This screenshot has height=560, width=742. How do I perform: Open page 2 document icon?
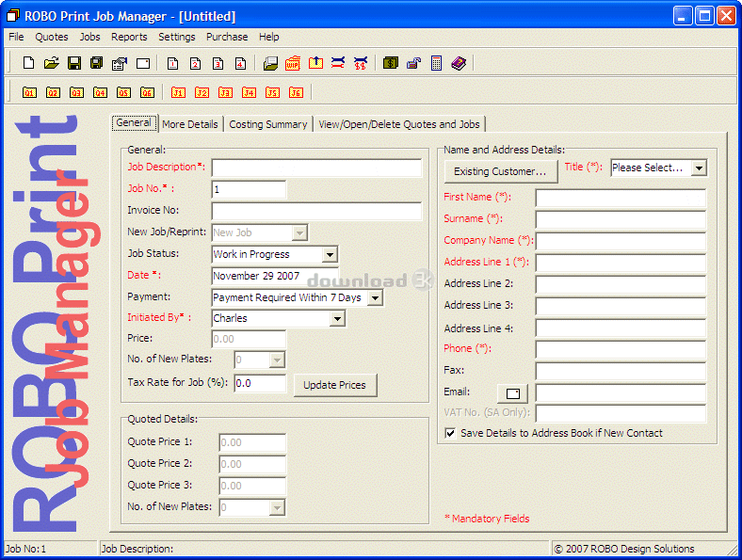pyautogui.click(x=196, y=63)
